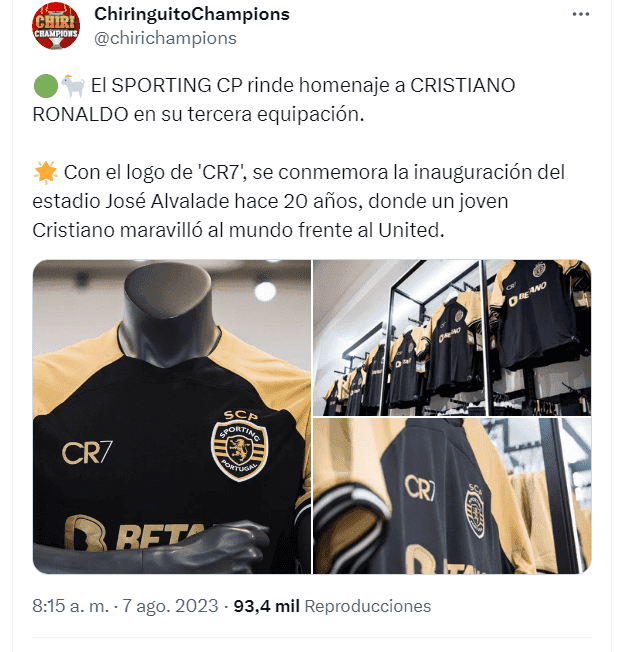
Task: Click the @chirichampions handle
Action: pos(165,38)
